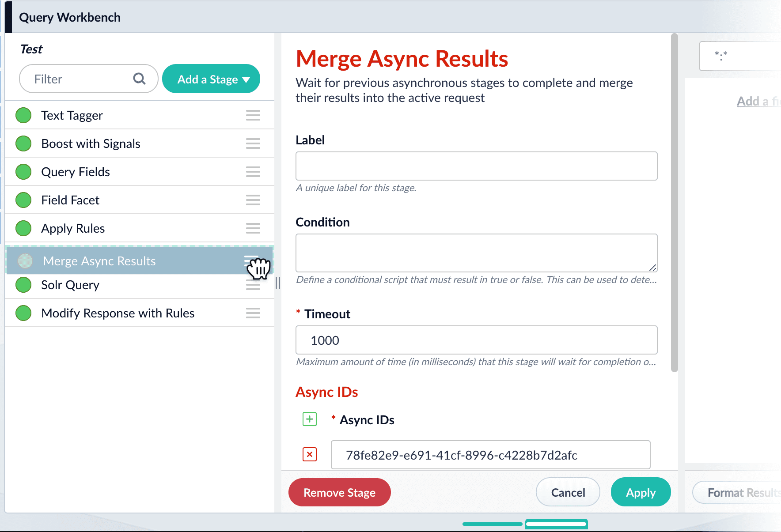Click the reorder handle for Merge Async Results
The width and height of the screenshot is (781, 532).
[x=250, y=260]
